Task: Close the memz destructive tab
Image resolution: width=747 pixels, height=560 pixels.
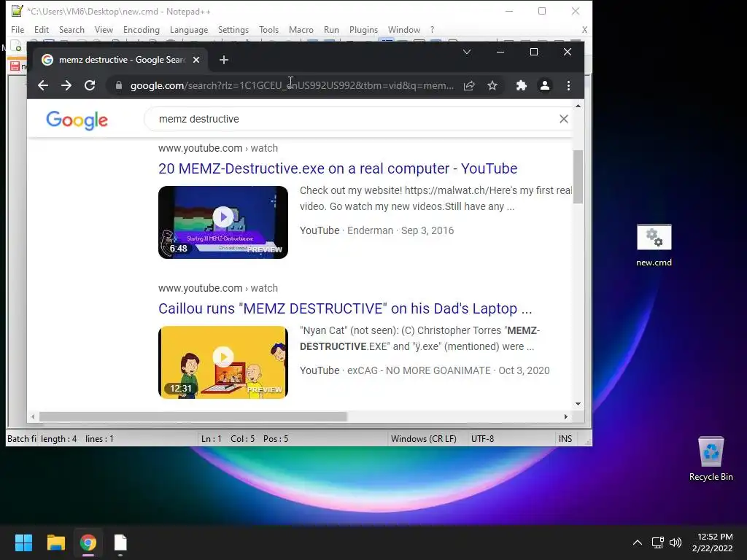Action: [196, 60]
